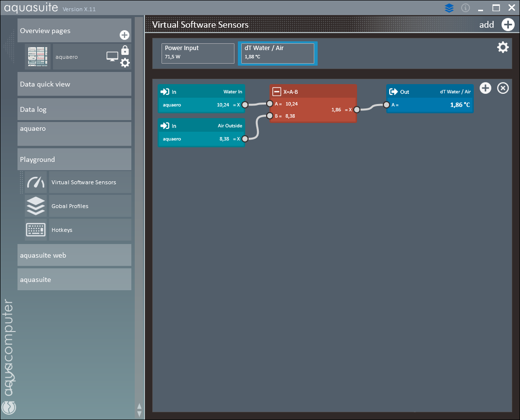Click output connector of the Air Outside block
Viewport: 520px width, 420px height.
click(x=245, y=139)
